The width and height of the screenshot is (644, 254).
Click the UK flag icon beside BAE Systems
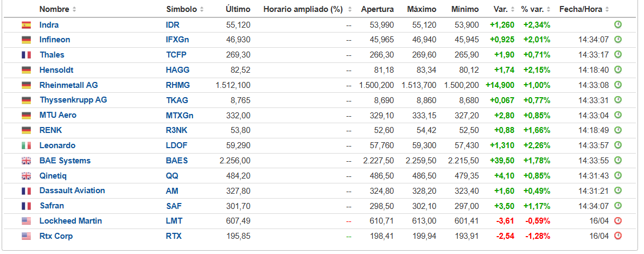pos(26,161)
